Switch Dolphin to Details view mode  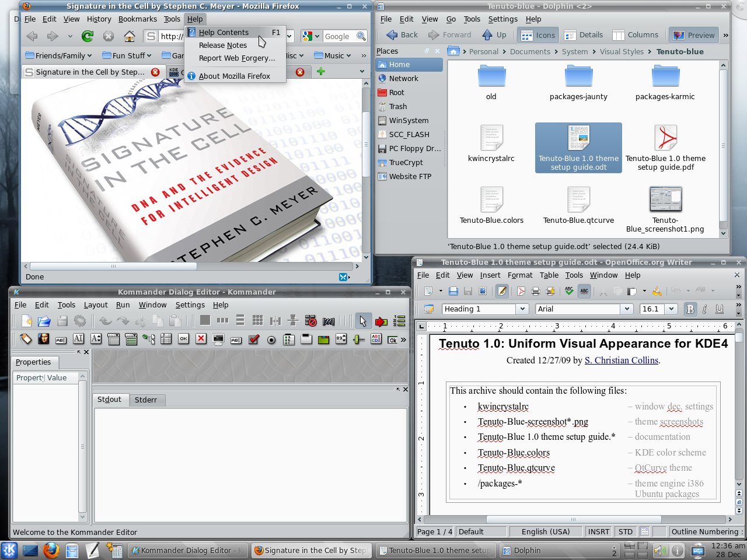point(584,35)
